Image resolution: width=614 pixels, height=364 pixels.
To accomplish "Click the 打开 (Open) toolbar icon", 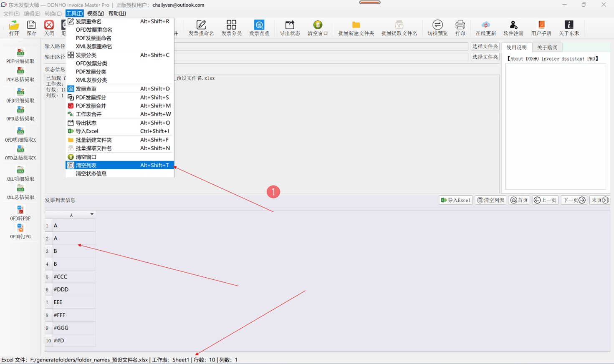I will click(x=14, y=28).
